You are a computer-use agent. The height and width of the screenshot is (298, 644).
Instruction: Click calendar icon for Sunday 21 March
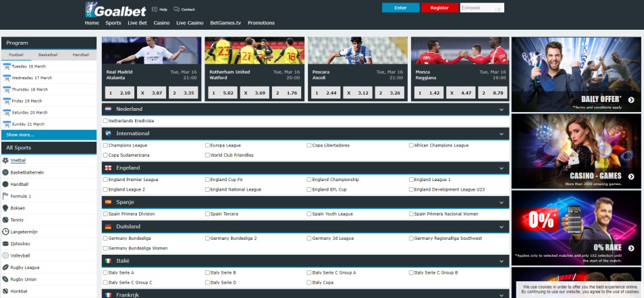[x=6, y=124]
